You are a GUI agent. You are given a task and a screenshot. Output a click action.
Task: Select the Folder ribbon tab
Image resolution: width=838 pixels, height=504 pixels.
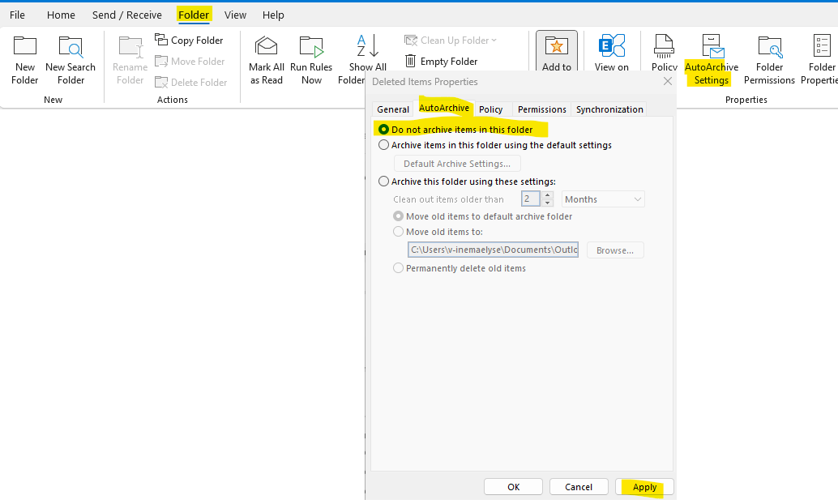[x=194, y=15]
